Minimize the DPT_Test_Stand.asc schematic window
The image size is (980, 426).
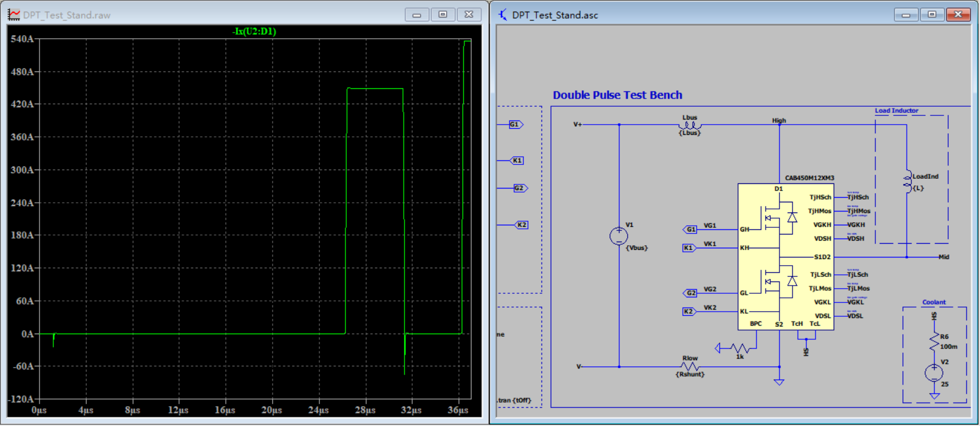pyautogui.click(x=906, y=15)
